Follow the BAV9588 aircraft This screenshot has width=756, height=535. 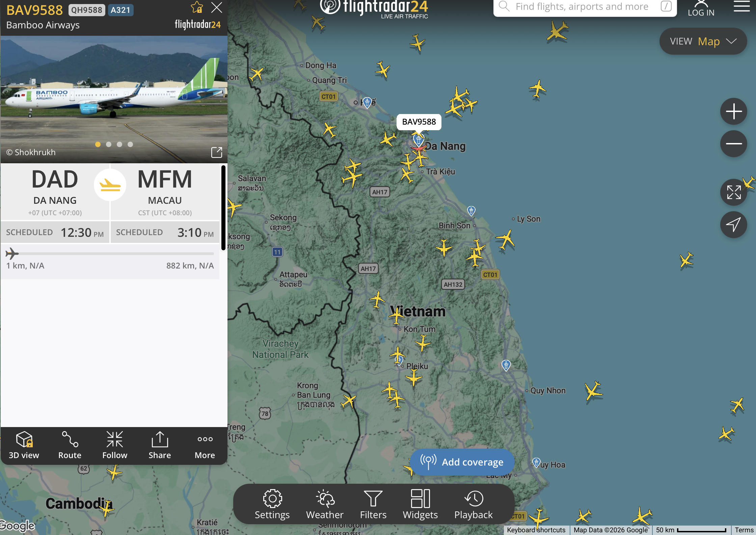pos(115,445)
